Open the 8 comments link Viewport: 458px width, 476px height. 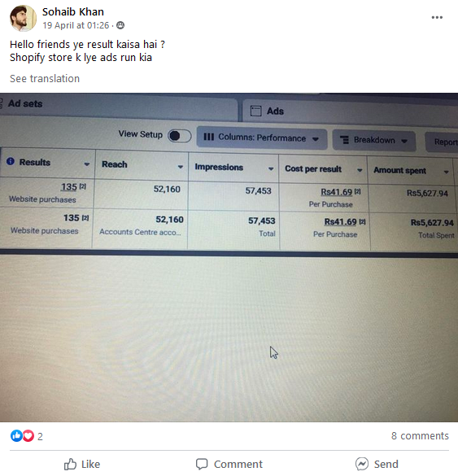coord(420,435)
